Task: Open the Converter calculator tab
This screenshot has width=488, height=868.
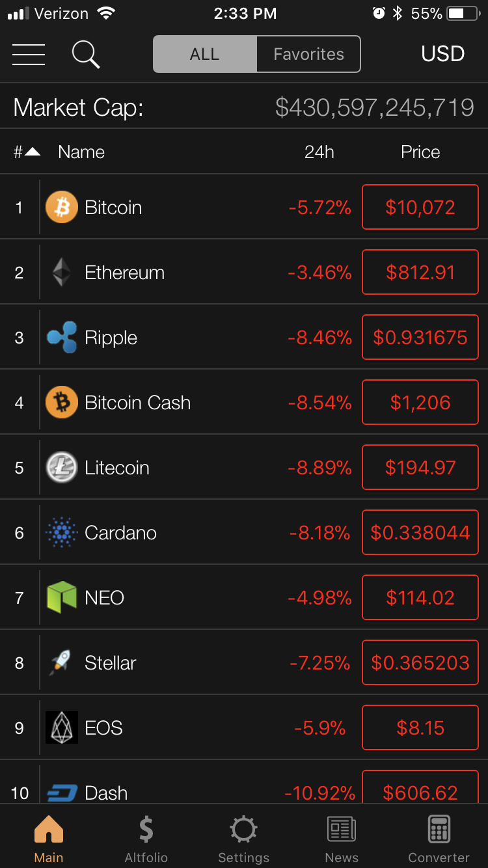Action: click(439, 839)
